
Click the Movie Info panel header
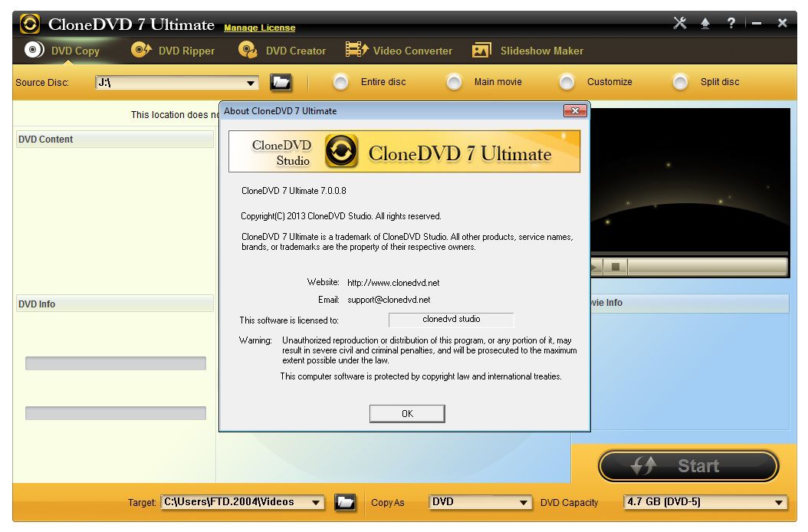(x=689, y=303)
